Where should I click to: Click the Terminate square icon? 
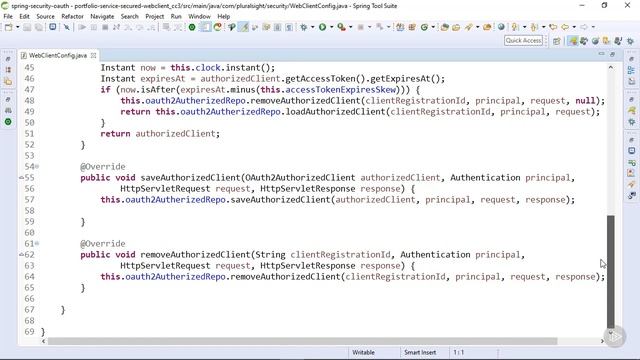[x=105, y=27]
